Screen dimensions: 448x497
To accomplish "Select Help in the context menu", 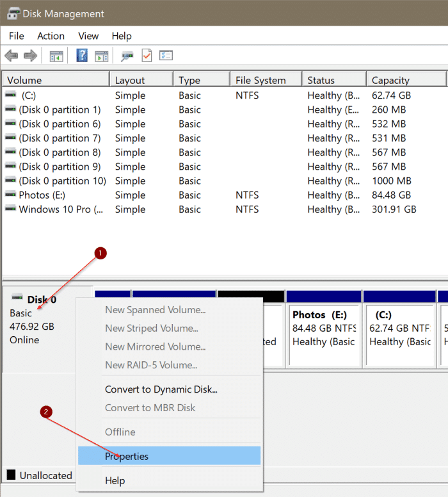I will coord(169,480).
